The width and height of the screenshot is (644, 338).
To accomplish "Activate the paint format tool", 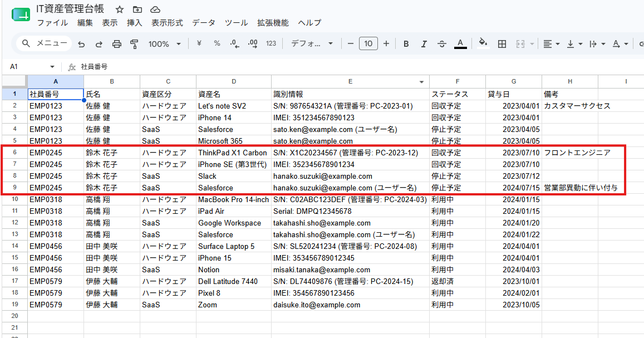I will (x=134, y=44).
